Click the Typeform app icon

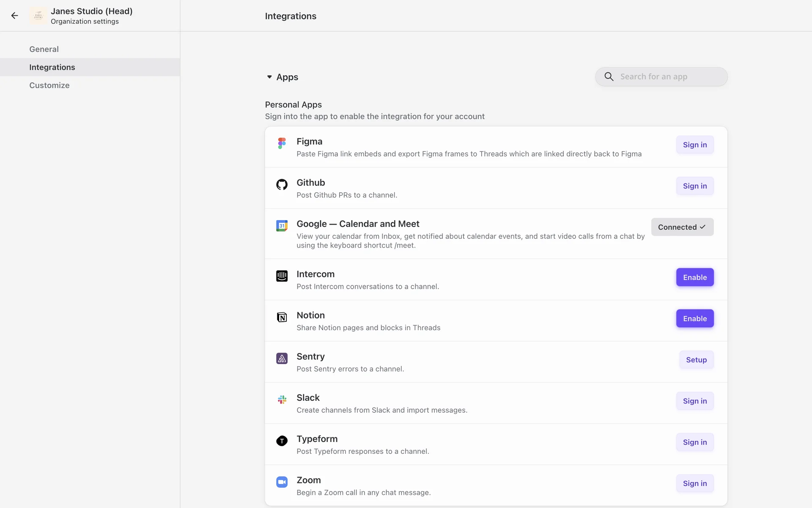pos(282,441)
